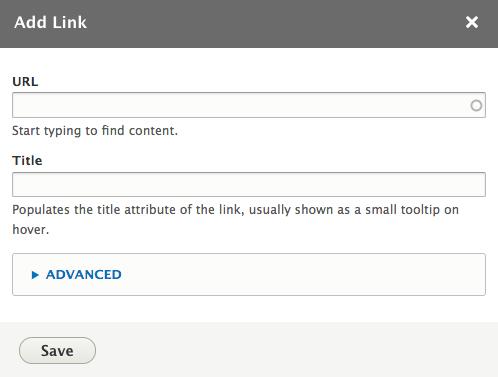Expand the Advanced section triangle
Screen dimensions: 498x377
pyautogui.click(x=35, y=275)
